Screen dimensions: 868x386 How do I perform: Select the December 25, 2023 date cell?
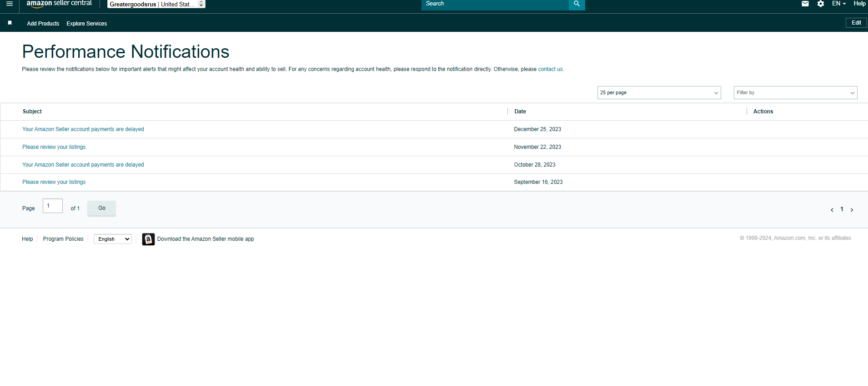pyautogui.click(x=537, y=129)
